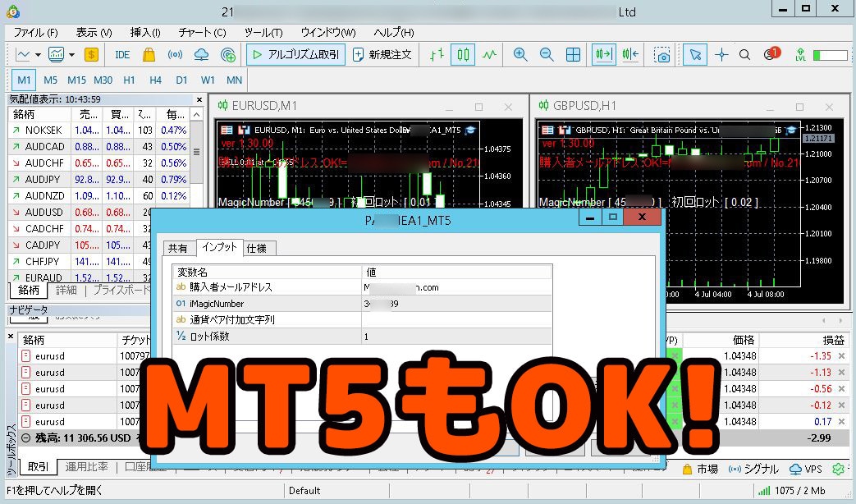856x504 pixels.
Task: Click the 購入者メールアドレス value field
Action: 456,287
